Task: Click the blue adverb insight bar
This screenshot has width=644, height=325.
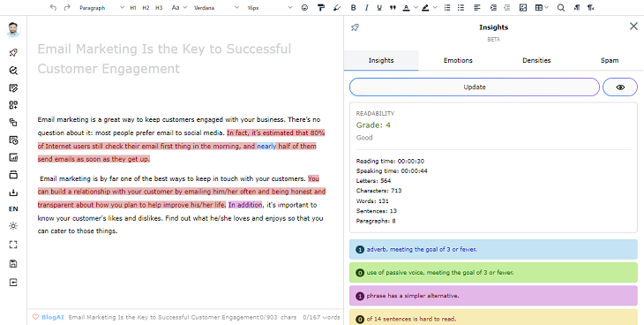Action: pos(493,249)
